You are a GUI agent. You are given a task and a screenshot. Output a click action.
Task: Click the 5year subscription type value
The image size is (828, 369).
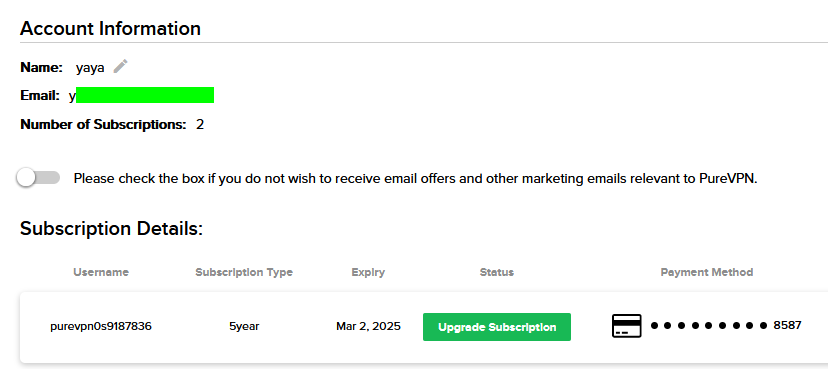click(x=244, y=326)
